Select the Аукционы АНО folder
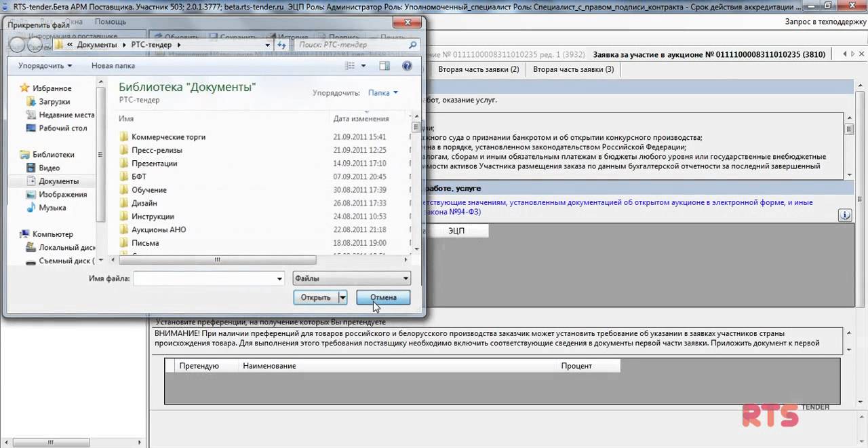The width and height of the screenshot is (868, 448). (158, 229)
